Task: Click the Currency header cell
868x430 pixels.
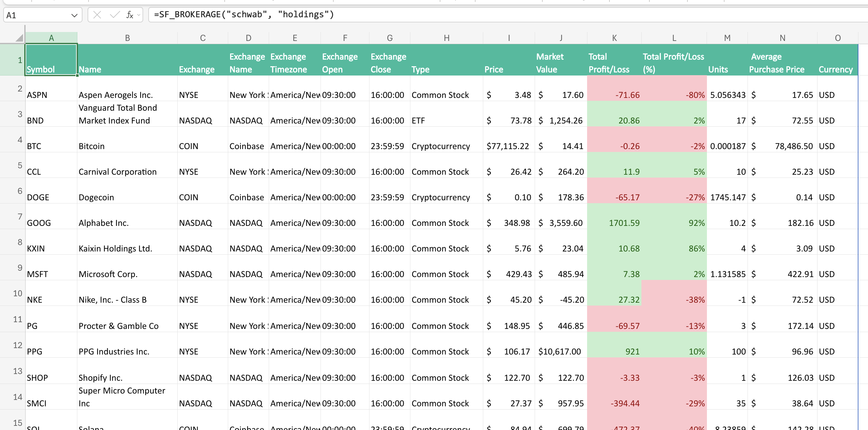Action: (838, 60)
